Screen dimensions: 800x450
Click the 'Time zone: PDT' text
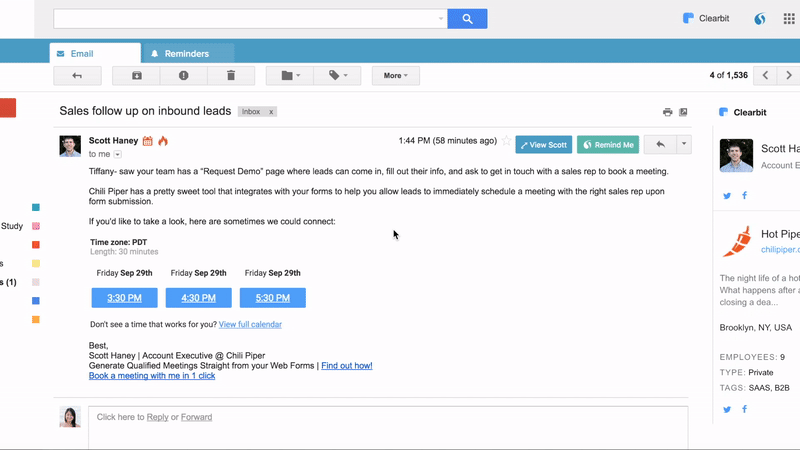click(x=118, y=242)
